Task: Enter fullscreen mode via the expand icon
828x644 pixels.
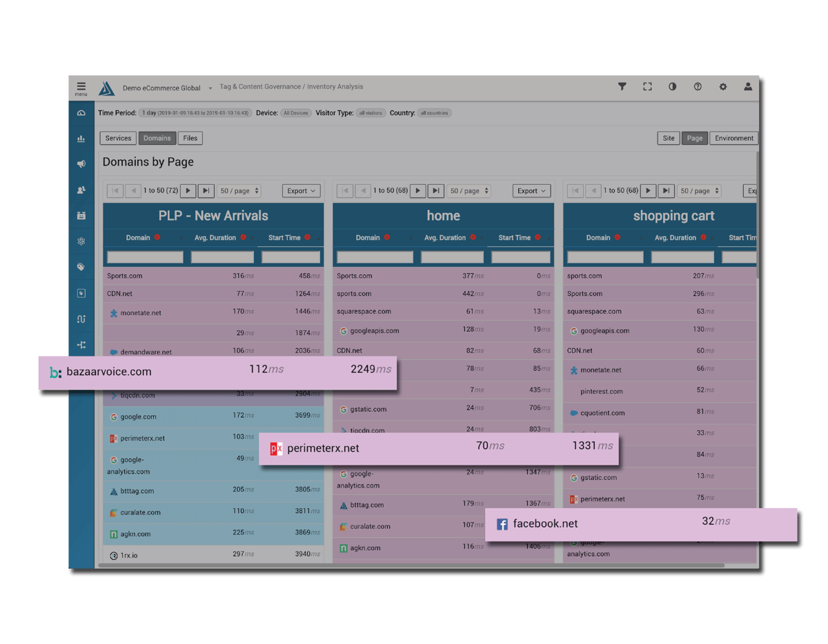Action: [x=647, y=87]
